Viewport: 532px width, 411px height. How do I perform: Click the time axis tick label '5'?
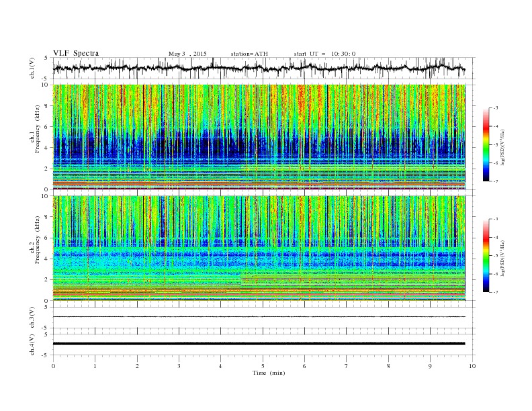263,366
